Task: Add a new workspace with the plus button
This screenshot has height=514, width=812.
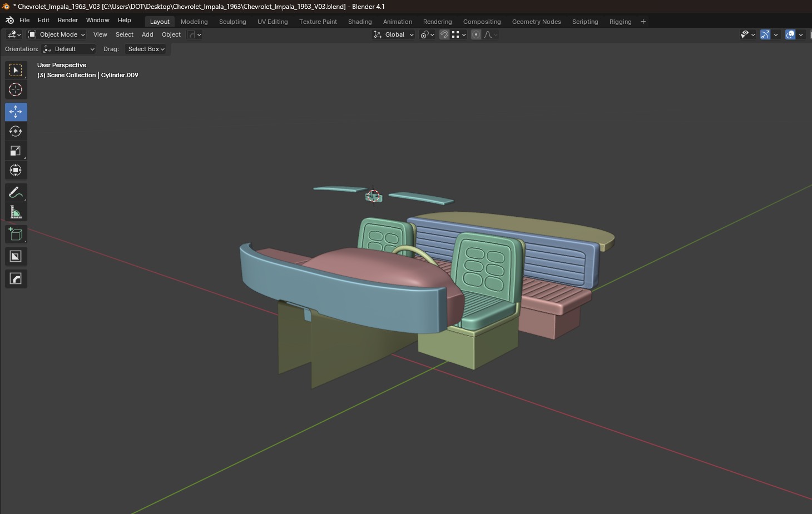Action: (643, 22)
